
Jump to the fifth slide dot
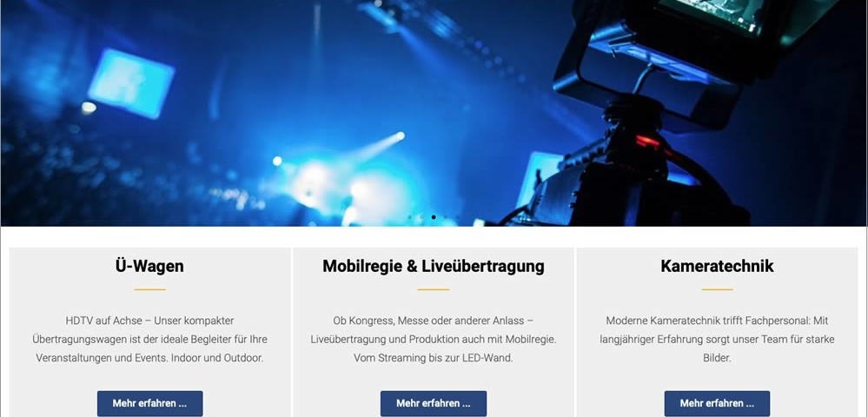point(457,217)
